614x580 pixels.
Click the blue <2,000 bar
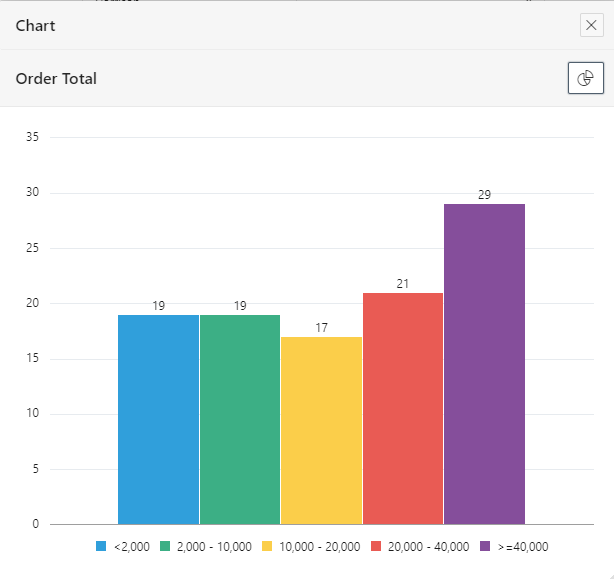click(158, 419)
